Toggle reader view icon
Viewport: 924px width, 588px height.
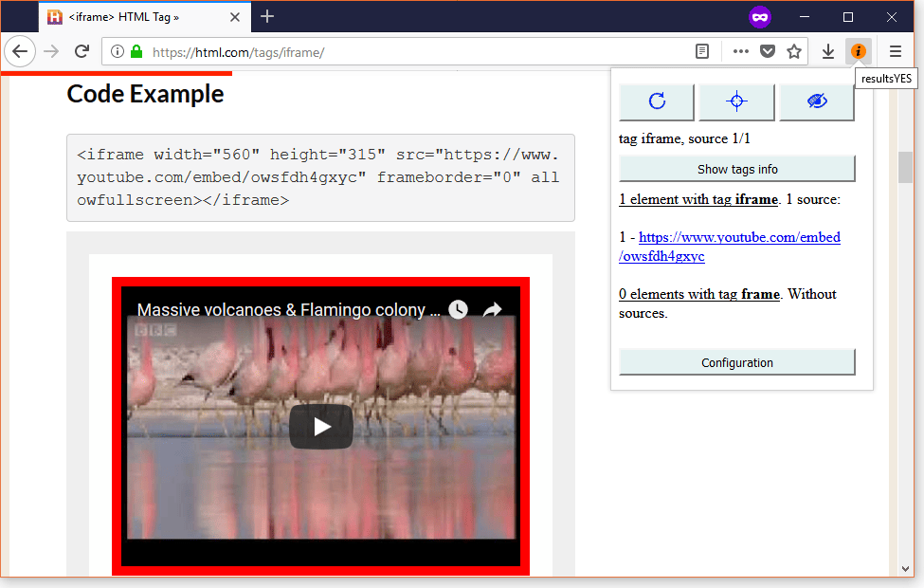pyautogui.click(x=702, y=52)
